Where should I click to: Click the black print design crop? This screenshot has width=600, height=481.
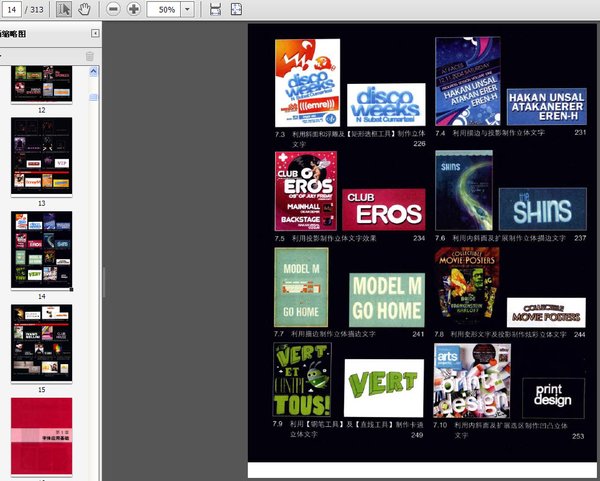click(553, 398)
